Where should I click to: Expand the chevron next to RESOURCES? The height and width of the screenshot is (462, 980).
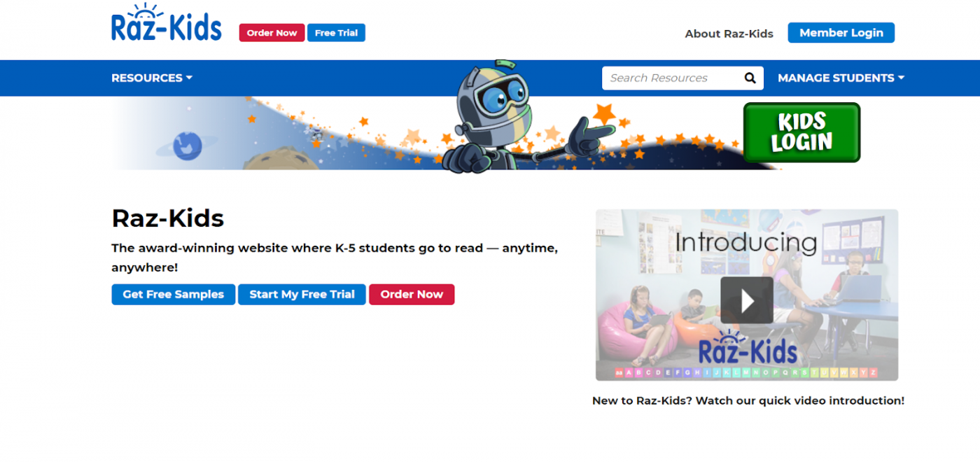190,78
